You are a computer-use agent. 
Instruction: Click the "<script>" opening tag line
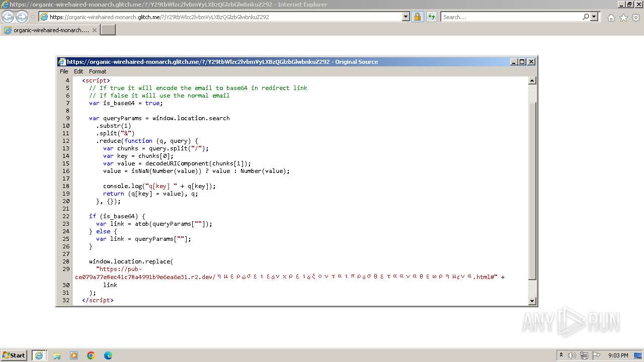[96, 80]
